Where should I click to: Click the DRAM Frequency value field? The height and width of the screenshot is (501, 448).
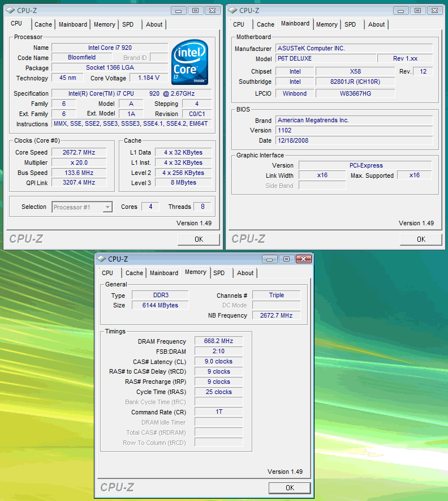click(x=218, y=341)
